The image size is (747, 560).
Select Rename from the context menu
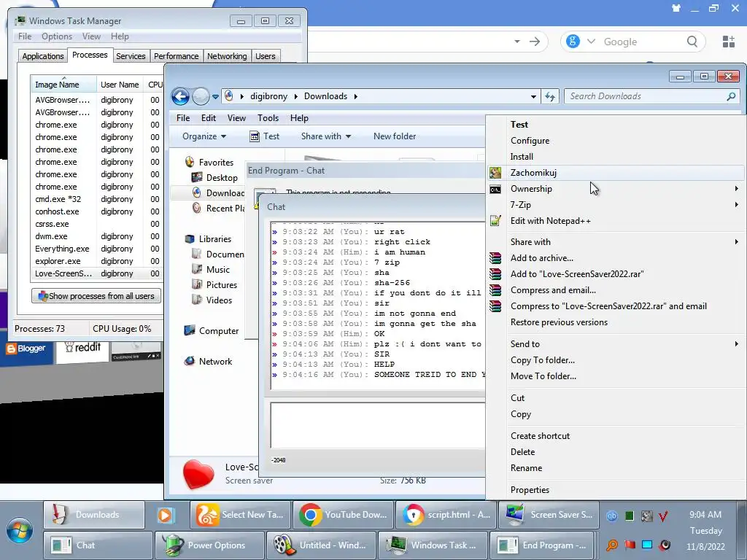tap(526, 468)
